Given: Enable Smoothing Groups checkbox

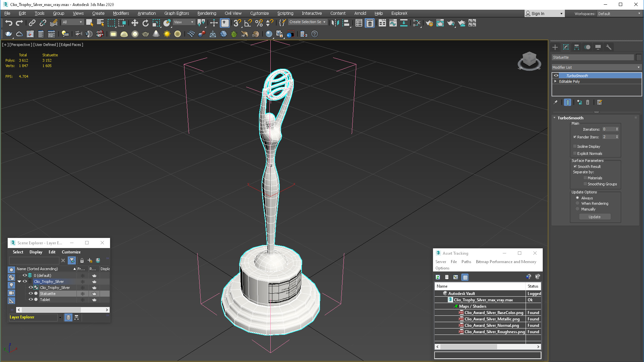Looking at the screenshot, I should tap(585, 184).
